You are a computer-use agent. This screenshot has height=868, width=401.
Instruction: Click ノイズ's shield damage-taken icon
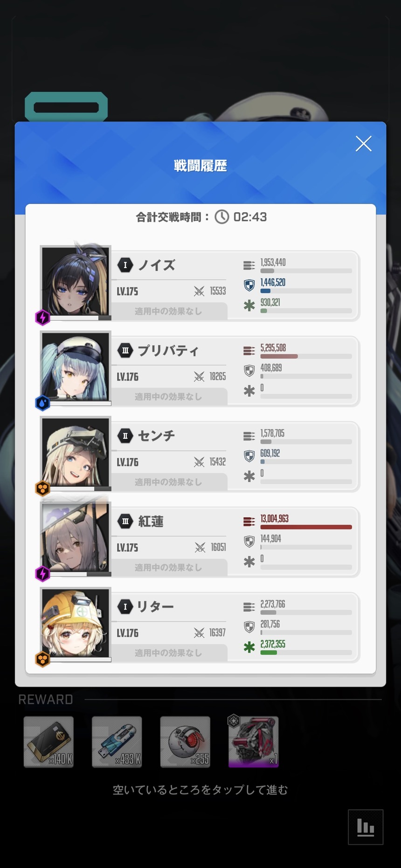249,285
